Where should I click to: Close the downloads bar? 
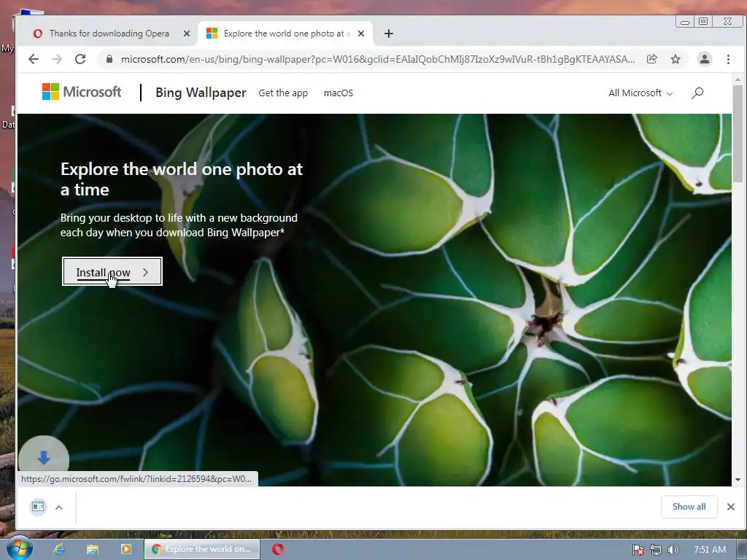731,507
